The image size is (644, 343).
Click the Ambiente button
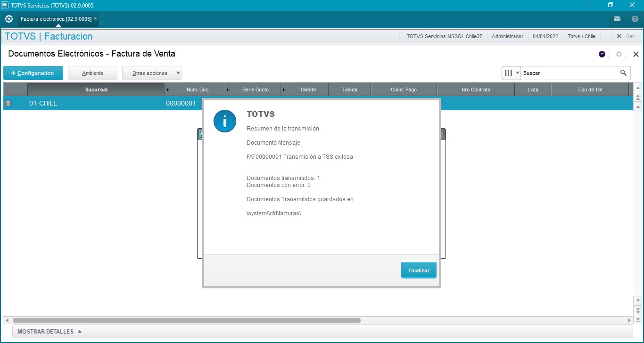(92, 73)
